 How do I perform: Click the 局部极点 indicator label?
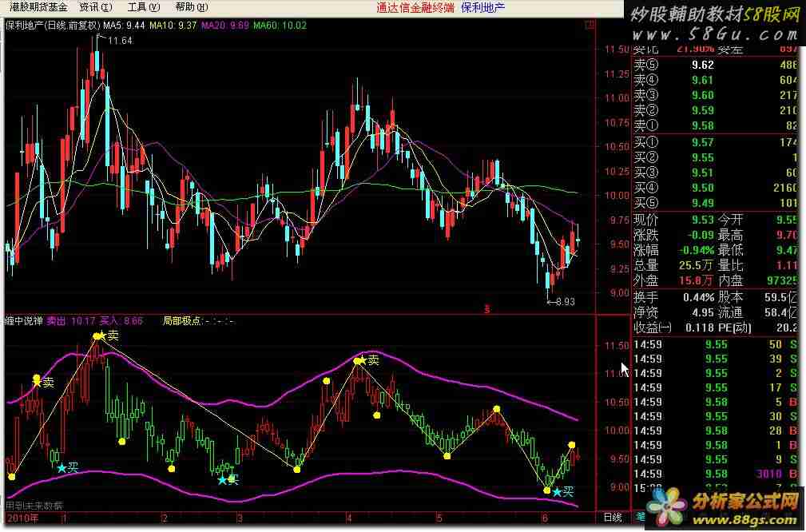coord(181,321)
